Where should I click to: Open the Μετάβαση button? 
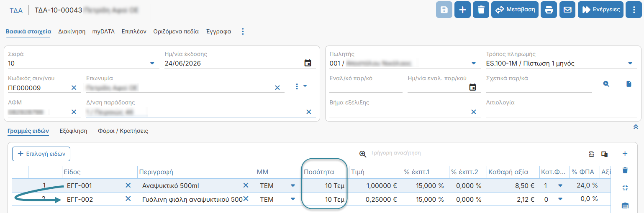point(515,10)
